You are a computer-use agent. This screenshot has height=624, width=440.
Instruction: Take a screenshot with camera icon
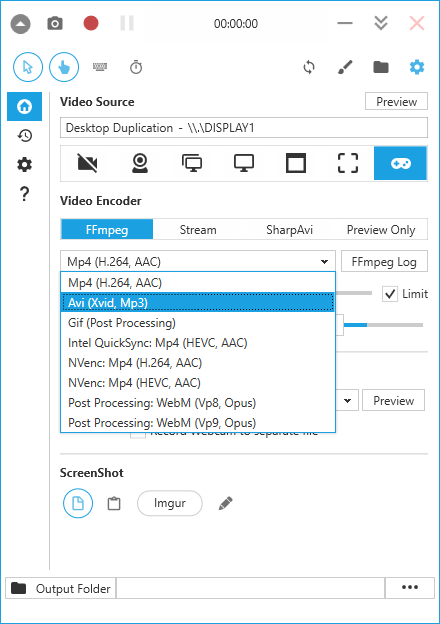coord(55,23)
